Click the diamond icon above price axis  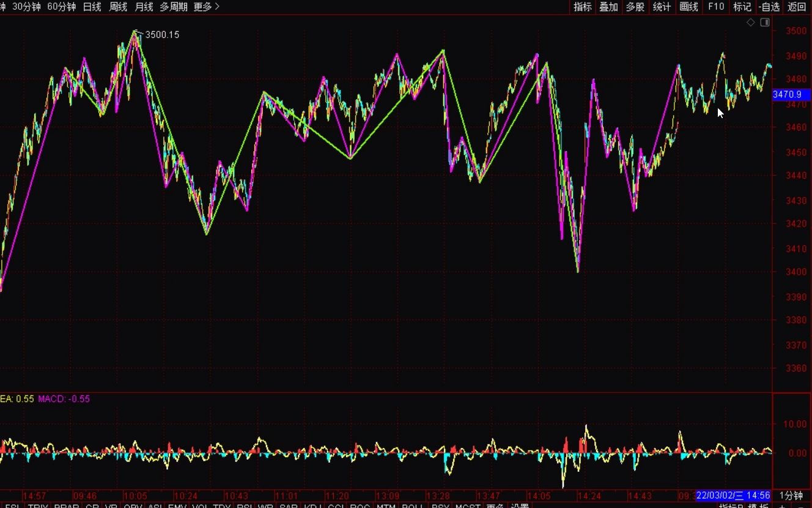pyautogui.click(x=751, y=23)
